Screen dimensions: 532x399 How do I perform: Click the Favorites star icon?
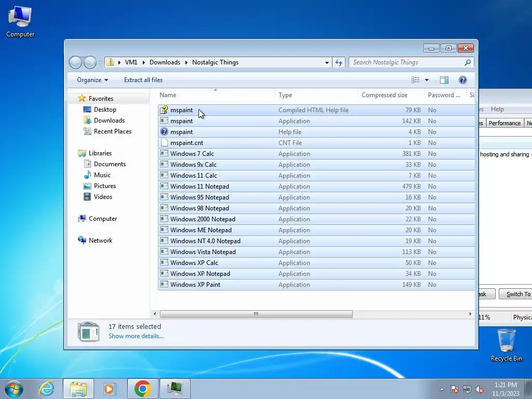[82, 98]
